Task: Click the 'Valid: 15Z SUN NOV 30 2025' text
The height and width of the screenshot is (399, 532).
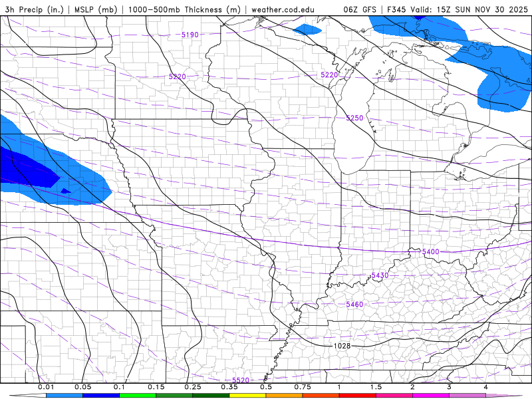Action: (469, 9)
